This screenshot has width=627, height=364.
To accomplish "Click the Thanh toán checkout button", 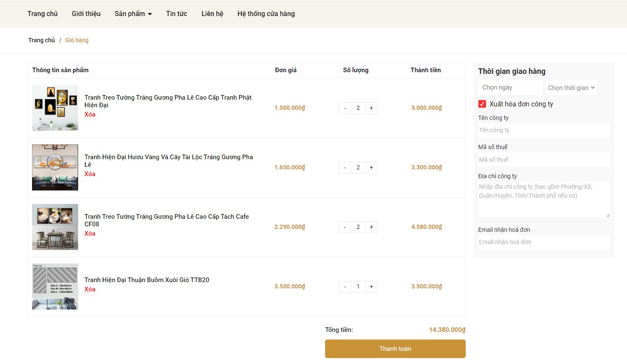I will (x=395, y=349).
